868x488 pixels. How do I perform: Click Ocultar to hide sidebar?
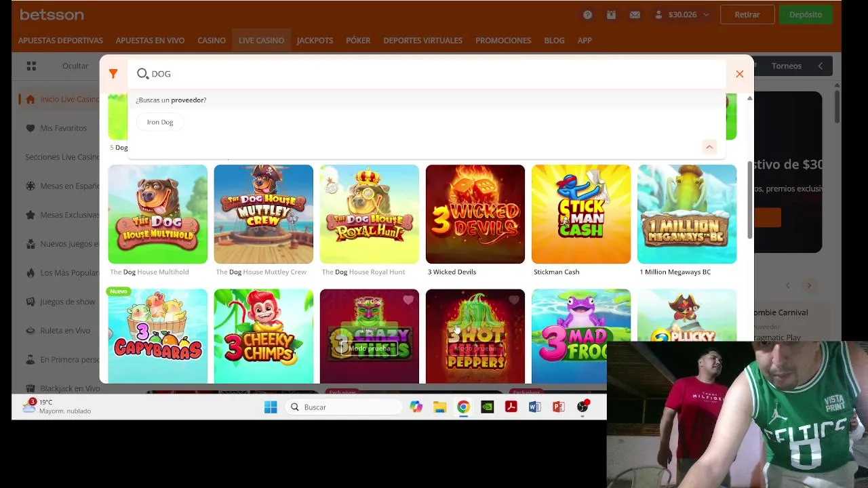[x=75, y=66]
